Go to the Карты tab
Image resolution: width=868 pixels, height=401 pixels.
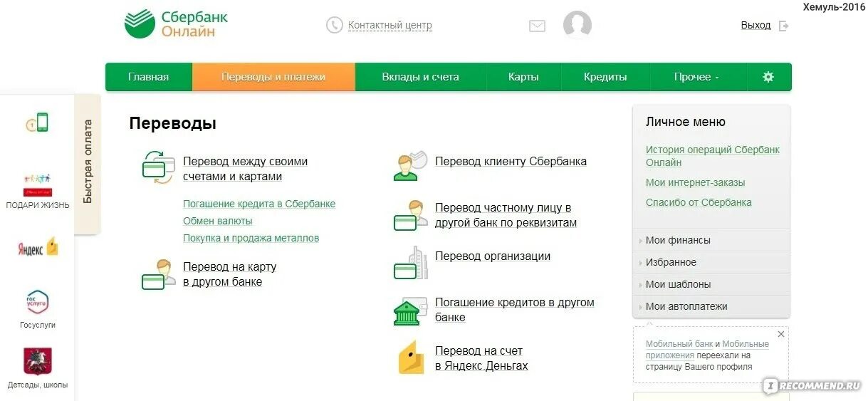click(523, 77)
